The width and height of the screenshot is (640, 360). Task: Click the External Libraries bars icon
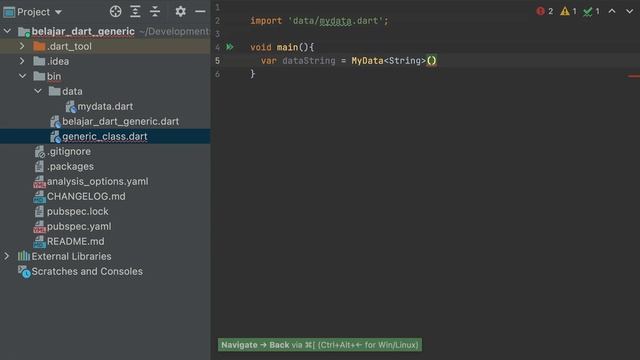(24, 256)
